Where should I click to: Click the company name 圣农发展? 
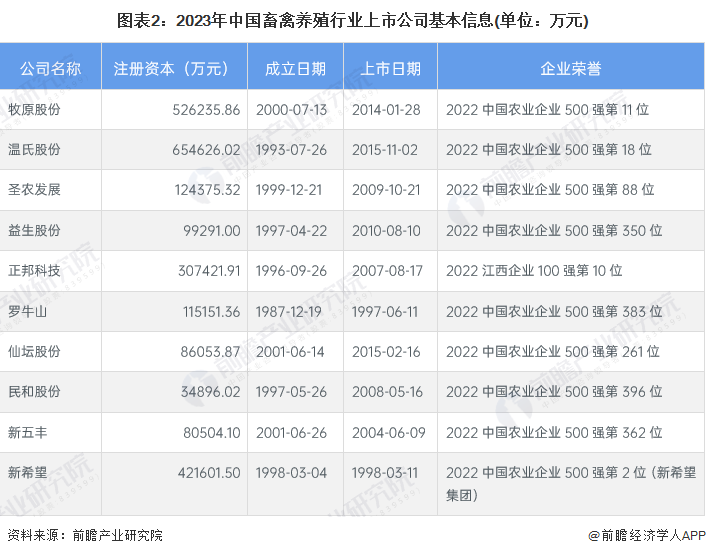tap(34, 190)
